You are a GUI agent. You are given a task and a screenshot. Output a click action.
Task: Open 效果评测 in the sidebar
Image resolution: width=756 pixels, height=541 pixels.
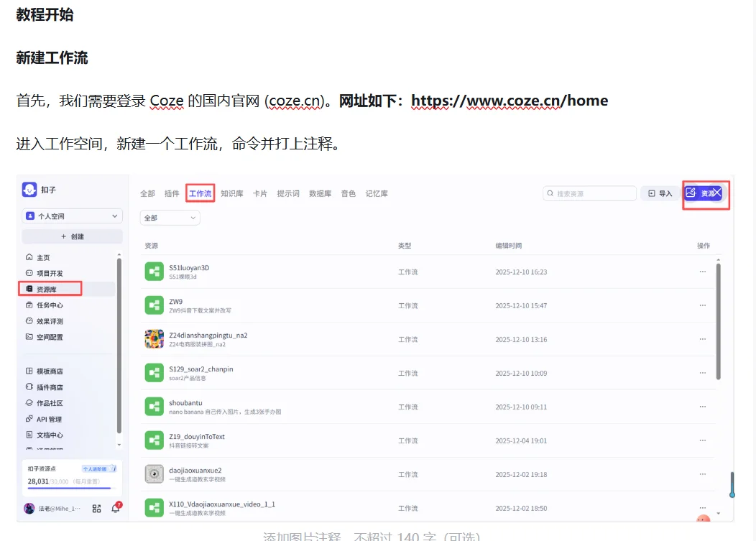click(45, 321)
